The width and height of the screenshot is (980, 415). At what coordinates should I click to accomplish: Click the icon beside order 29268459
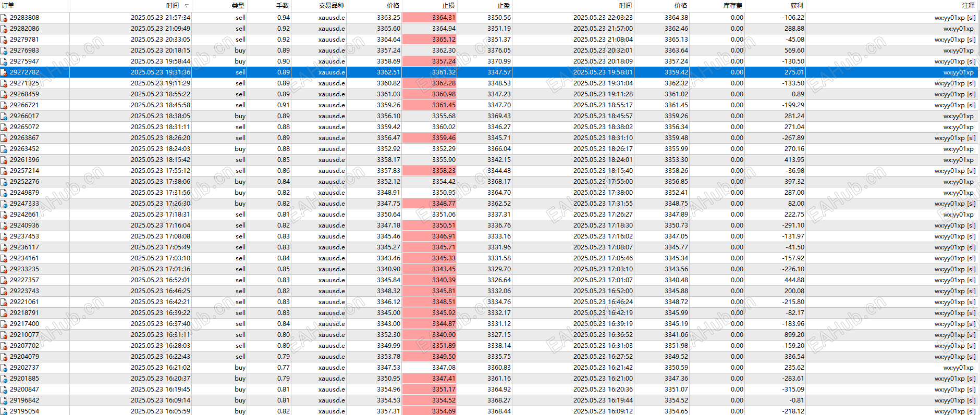(4, 94)
